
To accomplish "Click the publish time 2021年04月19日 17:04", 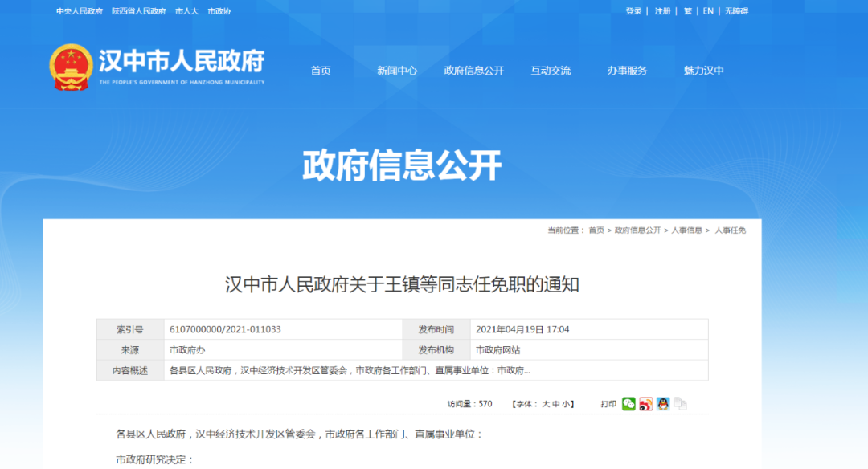I will click(x=522, y=329).
